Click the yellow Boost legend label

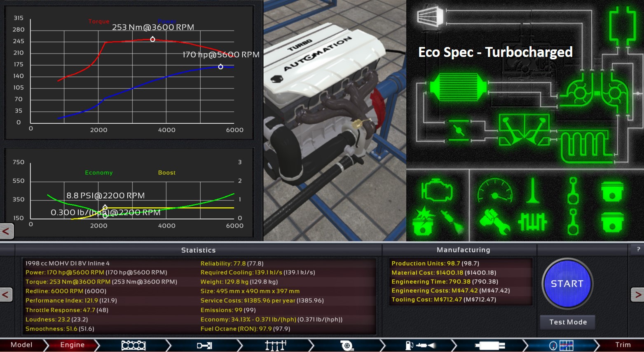(167, 173)
